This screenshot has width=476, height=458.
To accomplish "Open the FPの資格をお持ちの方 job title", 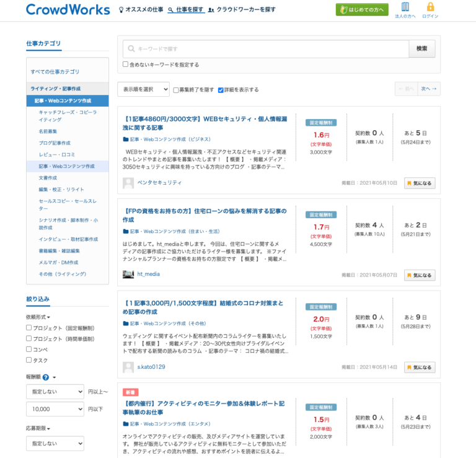I will tap(205, 215).
